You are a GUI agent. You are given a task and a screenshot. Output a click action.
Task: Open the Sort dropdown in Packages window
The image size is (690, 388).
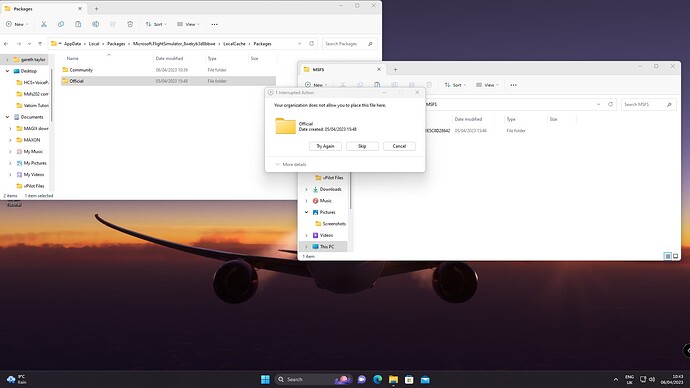click(156, 24)
